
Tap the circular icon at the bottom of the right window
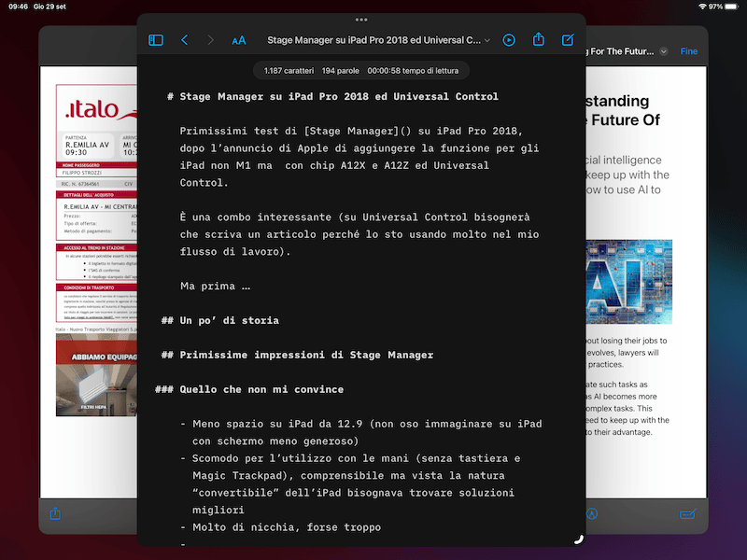click(x=592, y=514)
